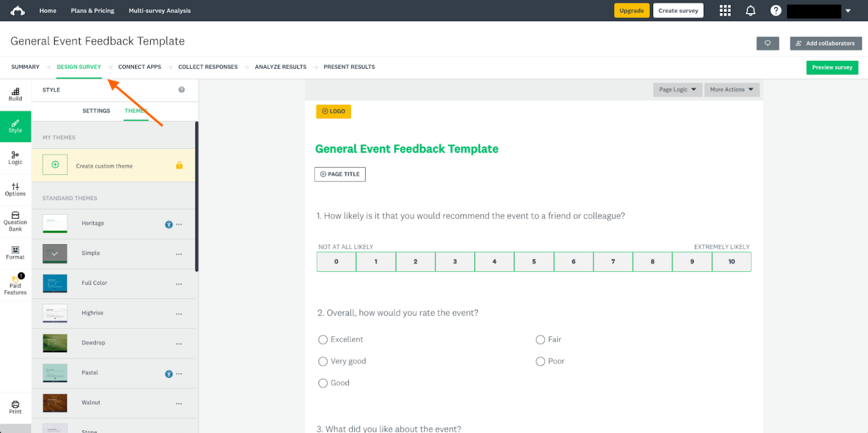
Task: Select the Very good radio button
Action: (x=323, y=361)
